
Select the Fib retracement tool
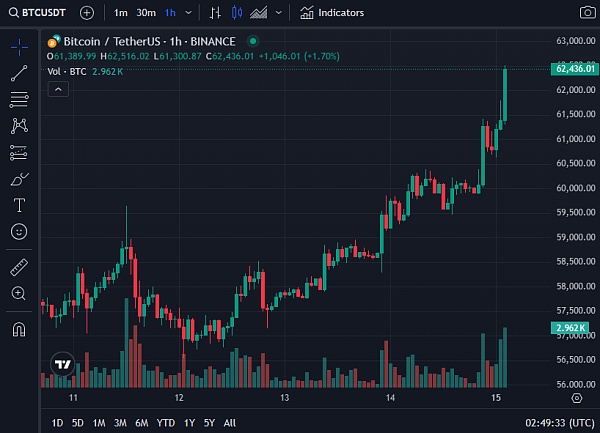[19, 99]
